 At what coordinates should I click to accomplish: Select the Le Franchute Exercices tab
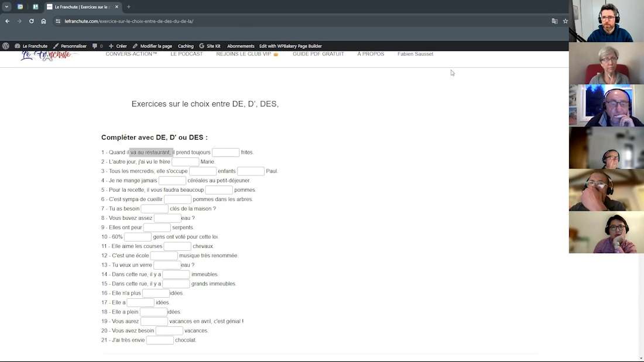tap(82, 7)
